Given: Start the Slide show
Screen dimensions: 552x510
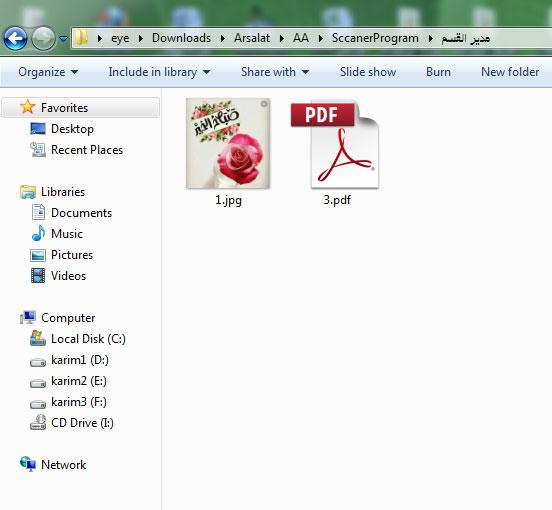Looking at the screenshot, I should click(368, 72).
